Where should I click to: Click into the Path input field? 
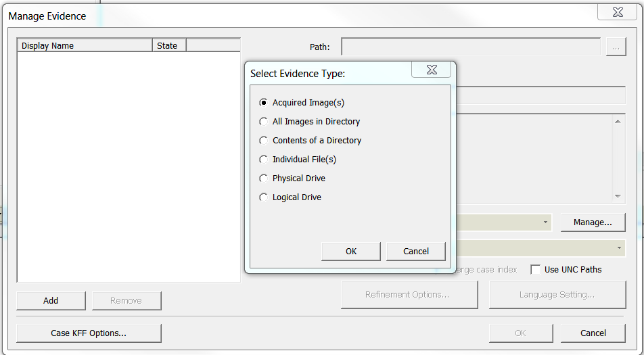point(471,47)
